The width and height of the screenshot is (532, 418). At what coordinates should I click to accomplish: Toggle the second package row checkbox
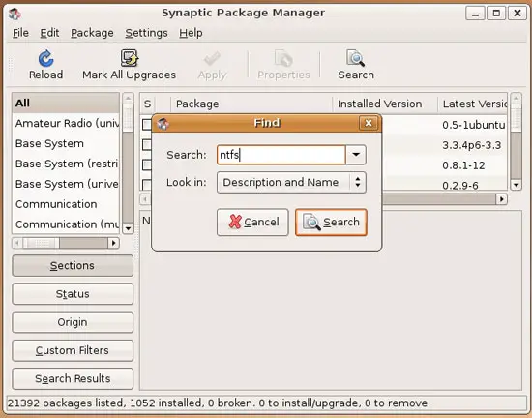147,145
